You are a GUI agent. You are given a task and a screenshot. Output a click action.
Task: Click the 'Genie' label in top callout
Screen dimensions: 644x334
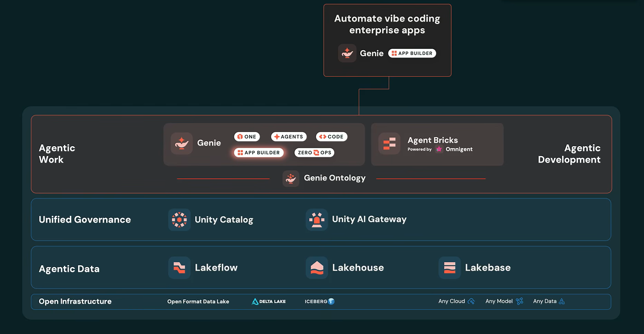point(371,53)
